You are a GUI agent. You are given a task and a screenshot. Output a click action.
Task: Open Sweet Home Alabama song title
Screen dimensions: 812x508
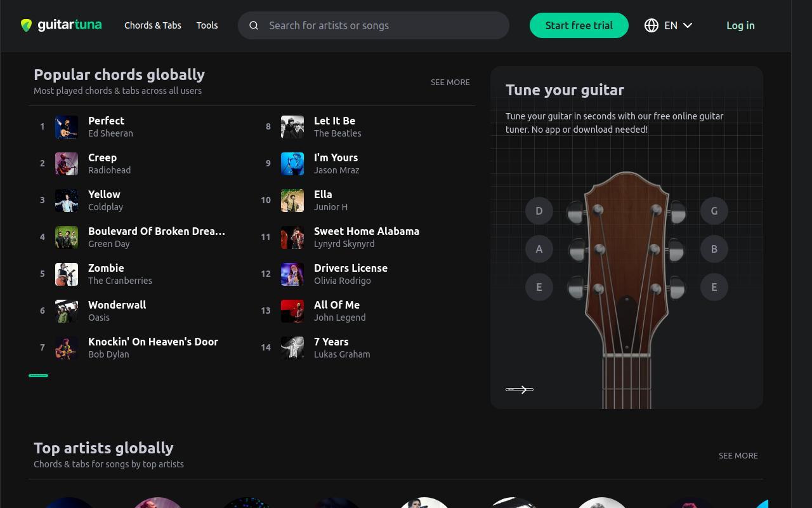pos(367,231)
